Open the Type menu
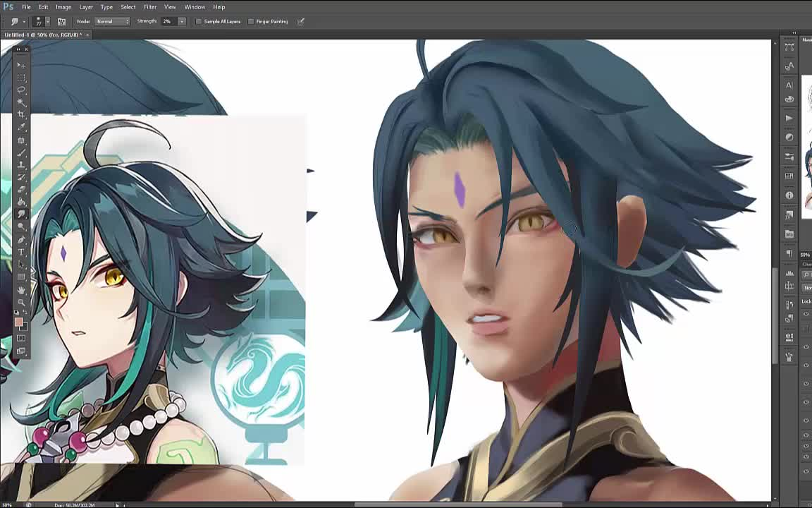Viewport: 812px width, 508px height. point(106,7)
